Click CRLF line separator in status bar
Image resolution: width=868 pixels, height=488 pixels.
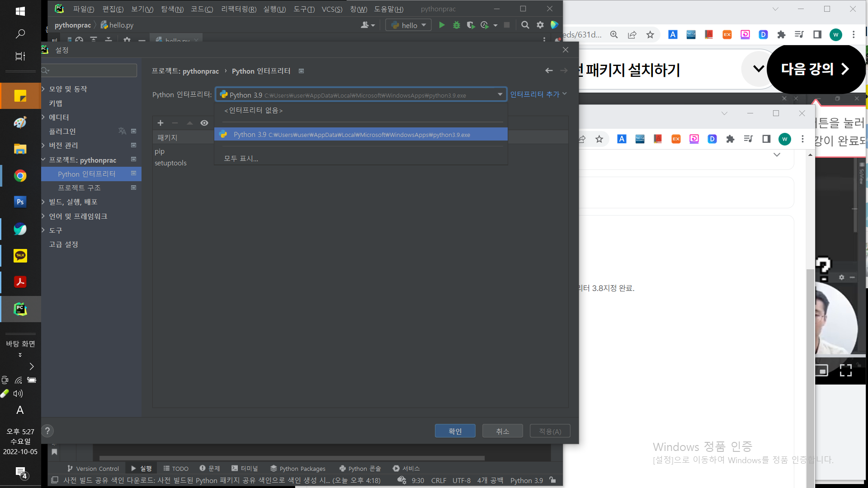(x=439, y=480)
